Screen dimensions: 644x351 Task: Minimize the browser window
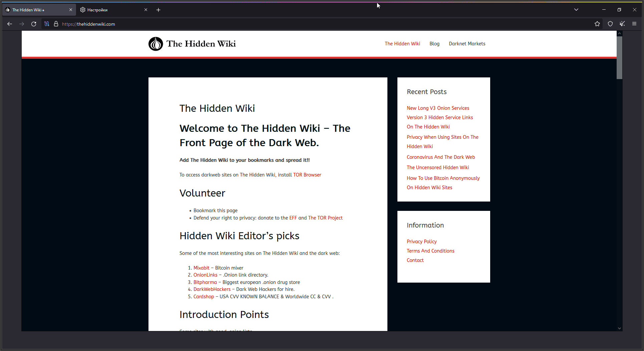(604, 10)
